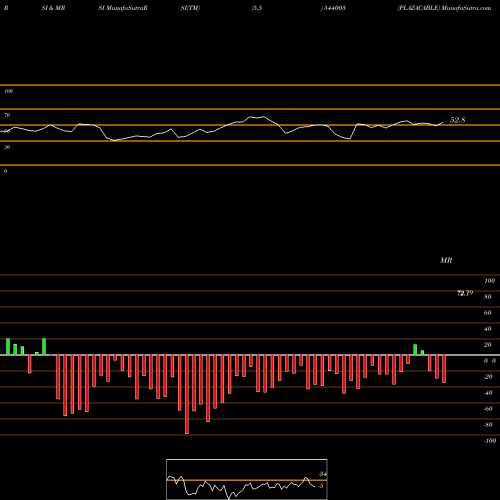Click the -20 label on MR axis
The width and height of the screenshot is (500, 500).
coord(488,377)
